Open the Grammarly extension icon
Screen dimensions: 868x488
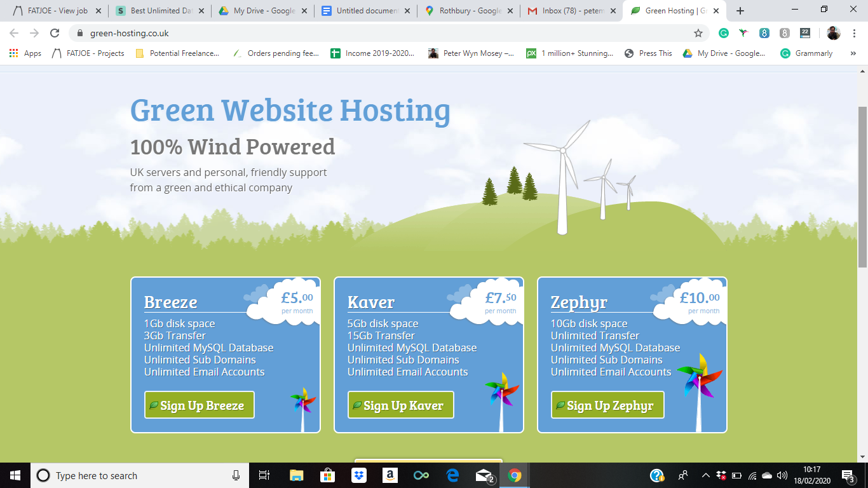pyautogui.click(x=723, y=33)
